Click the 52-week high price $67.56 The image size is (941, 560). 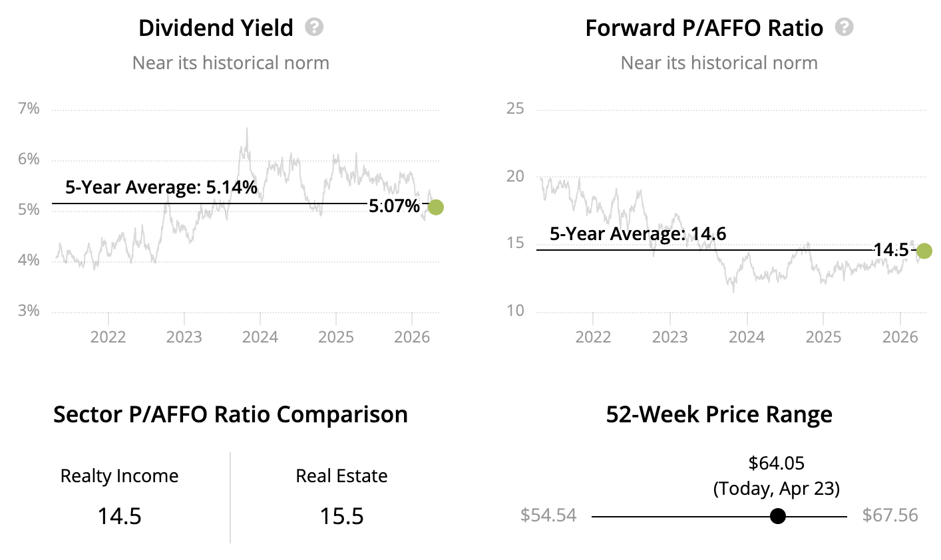point(890,515)
